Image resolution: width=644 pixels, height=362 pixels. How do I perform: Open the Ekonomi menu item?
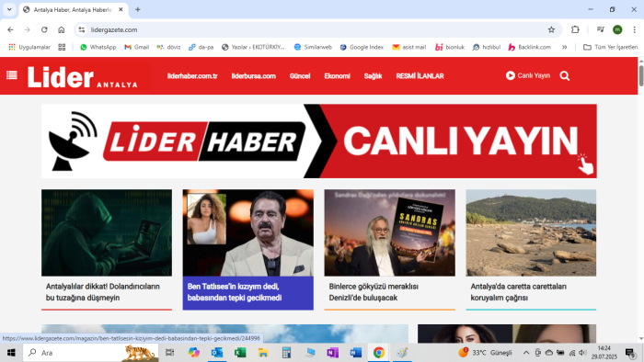338,76
